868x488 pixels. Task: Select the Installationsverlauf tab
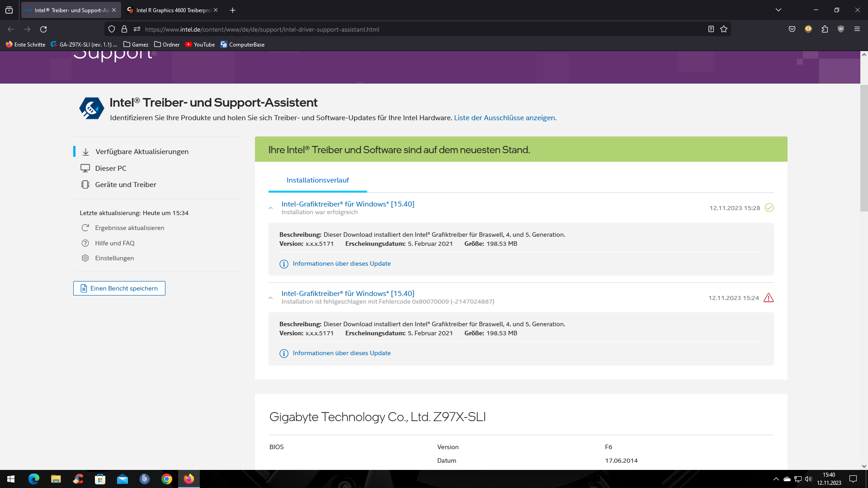coord(317,180)
